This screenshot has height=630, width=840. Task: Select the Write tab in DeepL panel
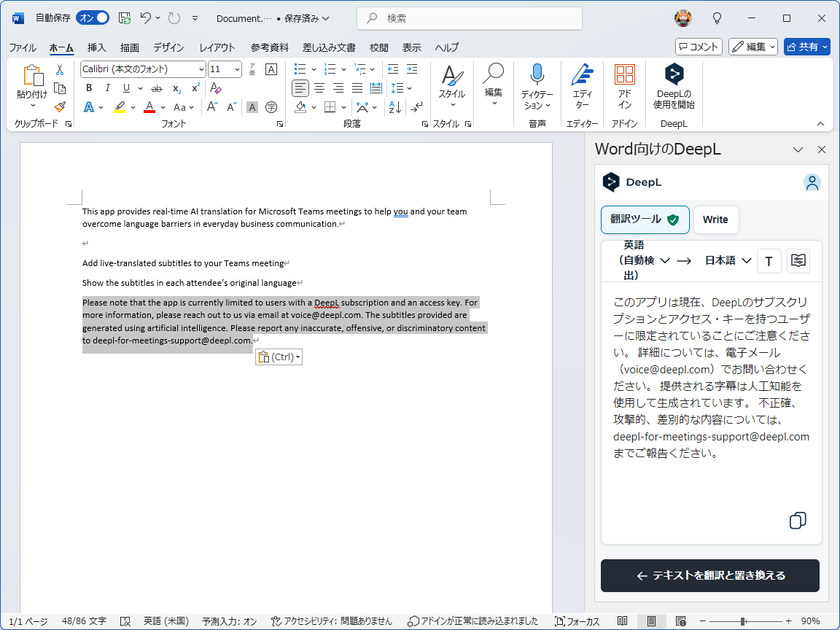click(716, 219)
